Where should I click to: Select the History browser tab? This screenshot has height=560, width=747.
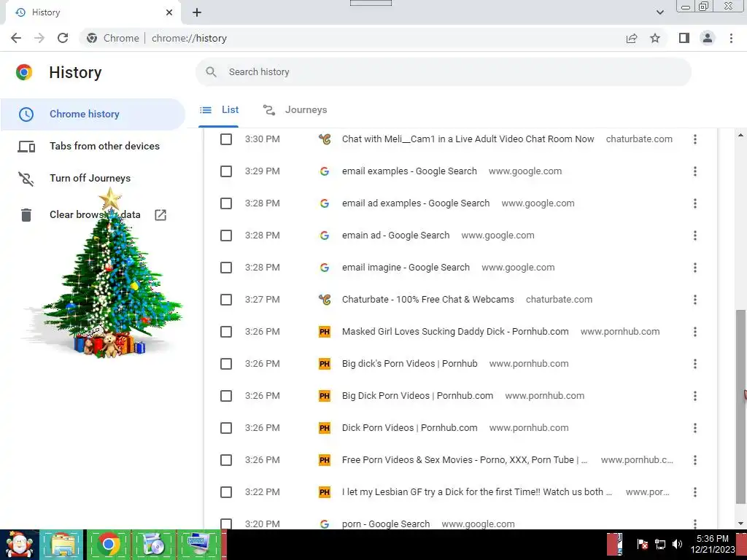pyautogui.click(x=94, y=13)
